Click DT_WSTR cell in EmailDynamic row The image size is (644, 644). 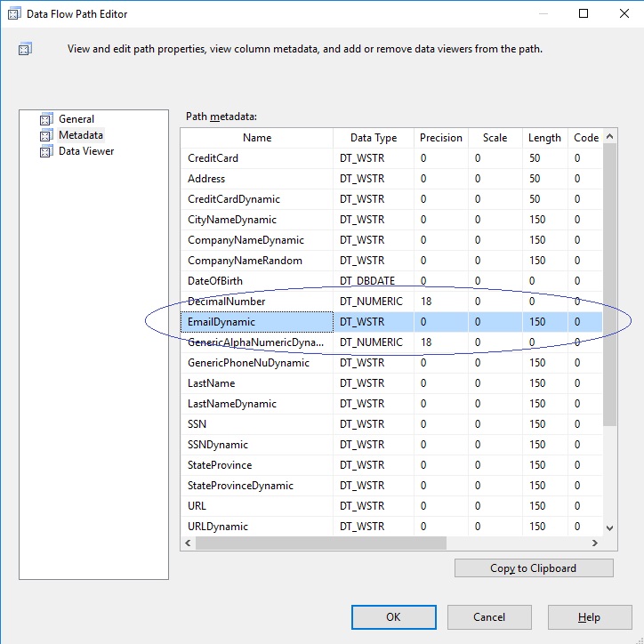[x=374, y=322]
